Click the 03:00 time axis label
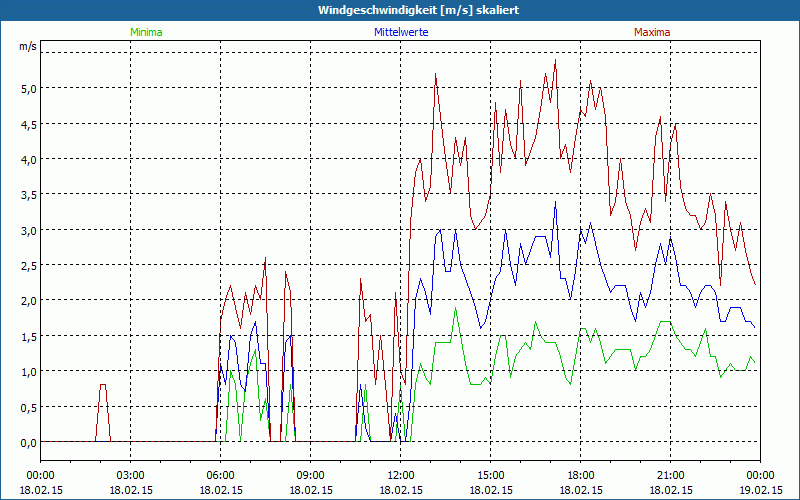This screenshot has height=500, width=800. tap(131, 476)
